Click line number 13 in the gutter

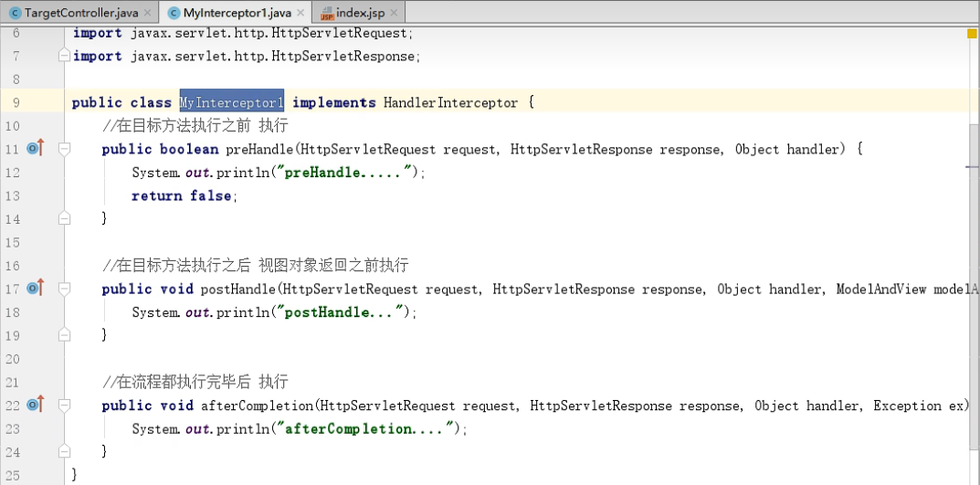[x=13, y=195]
